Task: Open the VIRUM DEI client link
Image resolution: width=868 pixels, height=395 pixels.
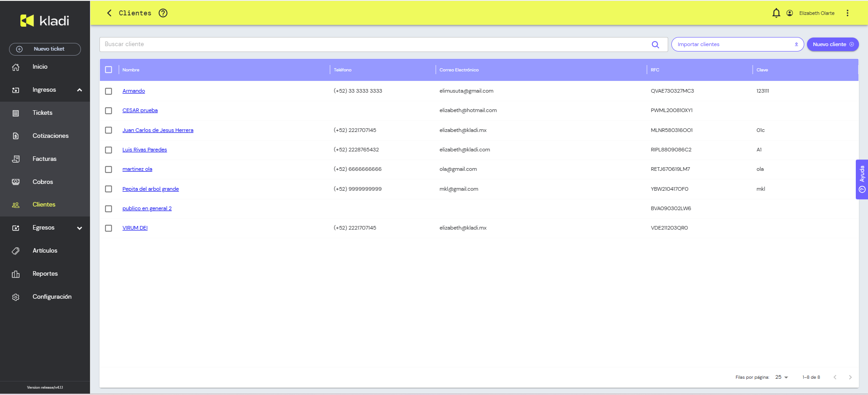Action: coord(135,228)
